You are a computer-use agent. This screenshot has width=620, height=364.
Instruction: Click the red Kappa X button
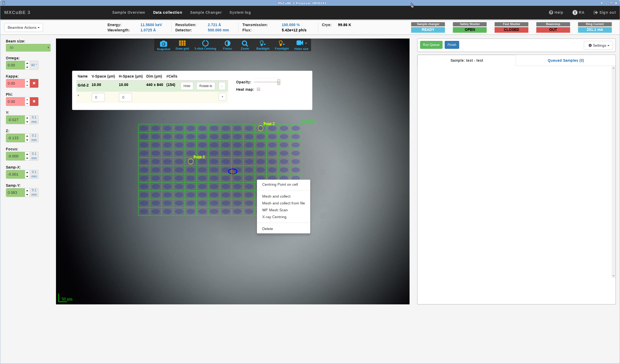click(x=34, y=83)
